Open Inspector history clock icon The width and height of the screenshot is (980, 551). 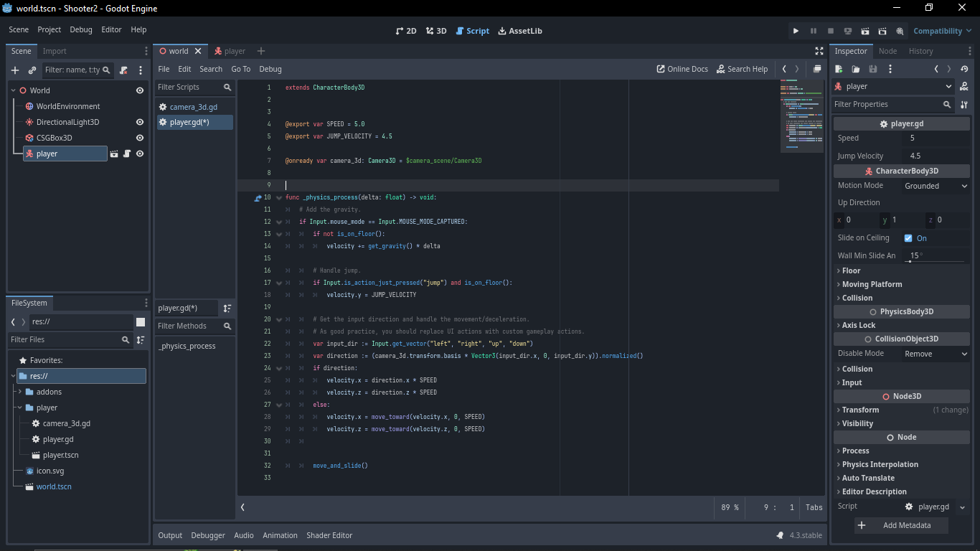point(964,69)
